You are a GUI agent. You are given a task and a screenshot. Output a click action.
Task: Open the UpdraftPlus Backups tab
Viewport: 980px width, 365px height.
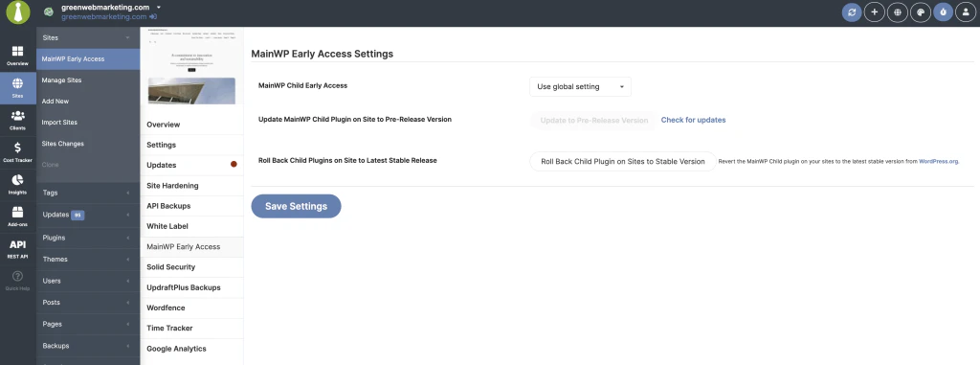click(x=191, y=287)
